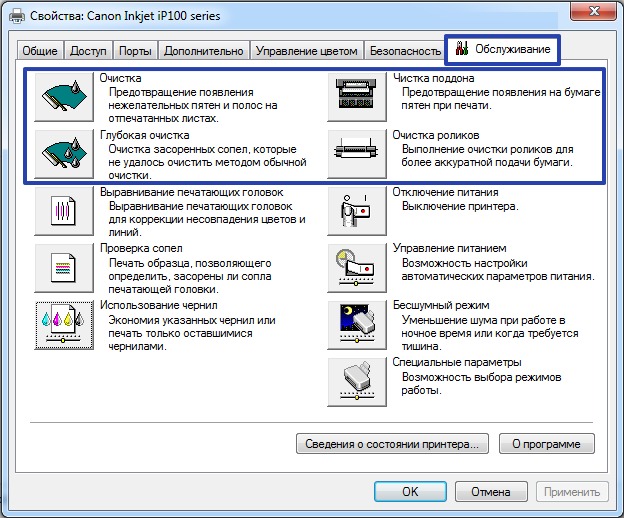The height and width of the screenshot is (518, 624).
Task: Click the Глубокая очистка title text
Action: (x=145, y=135)
